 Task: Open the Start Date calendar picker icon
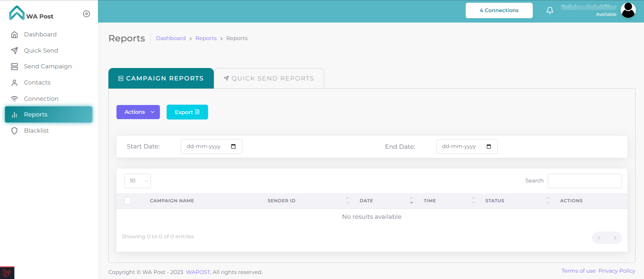tap(233, 146)
